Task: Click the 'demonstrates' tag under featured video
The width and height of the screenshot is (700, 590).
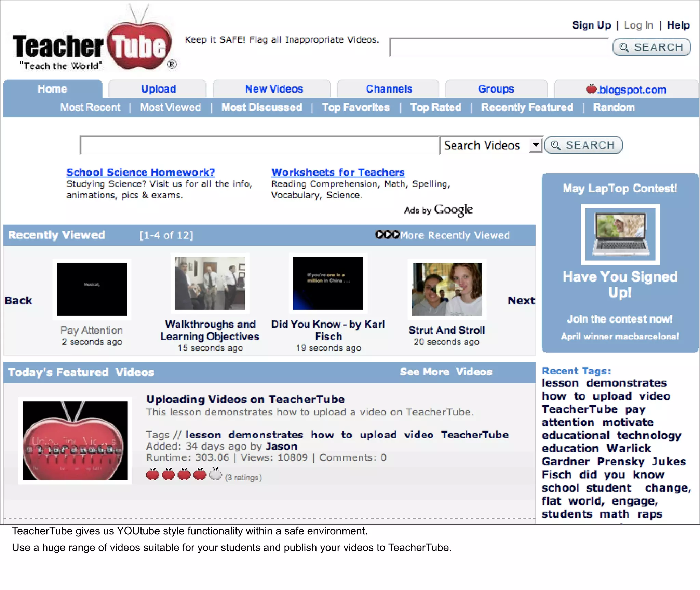Action: [266, 435]
